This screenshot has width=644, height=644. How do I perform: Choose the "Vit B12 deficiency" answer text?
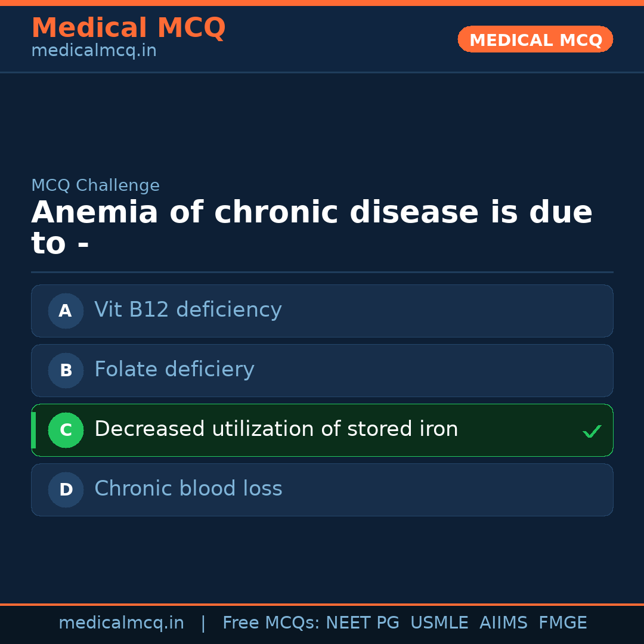click(188, 310)
